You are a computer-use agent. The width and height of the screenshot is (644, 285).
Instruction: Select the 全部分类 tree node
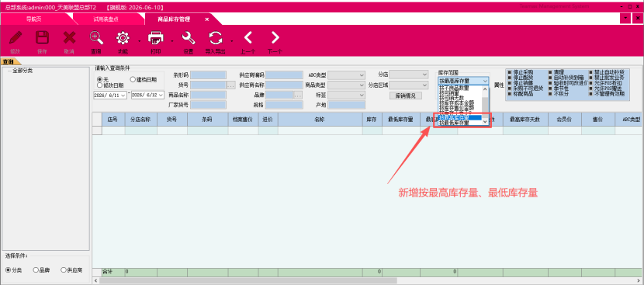[x=23, y=71]
